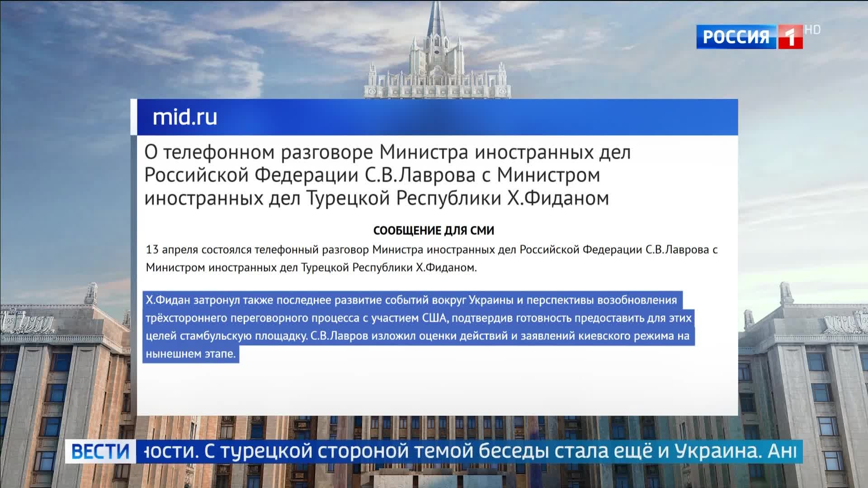868x488 pixels.
Task: Click the headline line starting 'О телефонном разговоре'
Action: (387, 153)
